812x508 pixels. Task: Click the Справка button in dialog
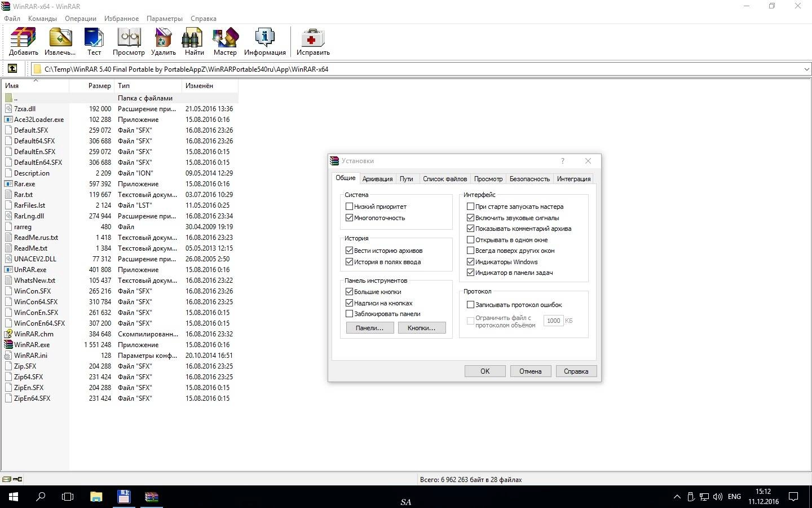click(576, 371)
